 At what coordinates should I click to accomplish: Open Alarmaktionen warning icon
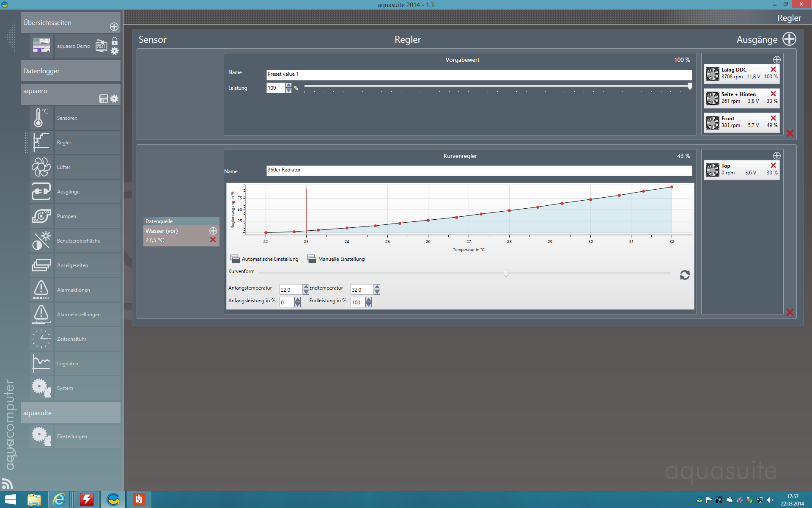41,290
